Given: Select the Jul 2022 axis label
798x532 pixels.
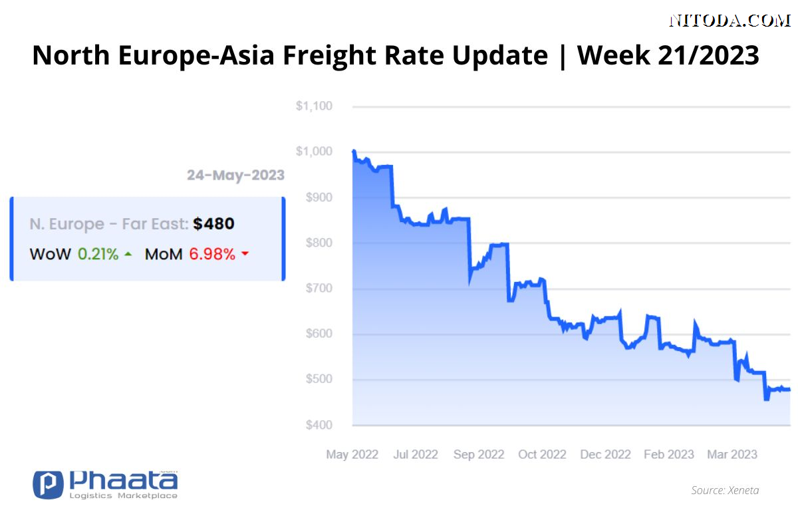Looking at the screenshot, I should [x=416, y=455].
